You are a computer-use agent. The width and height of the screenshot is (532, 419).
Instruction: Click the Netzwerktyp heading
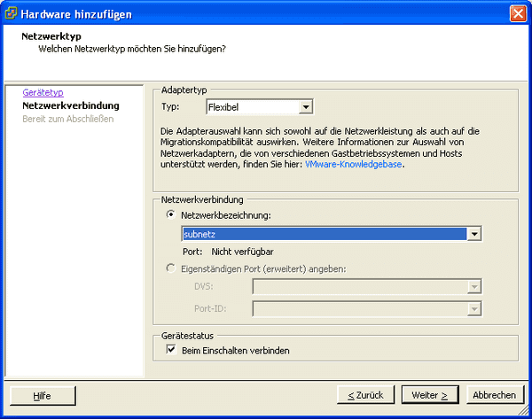tap(51, 36)
